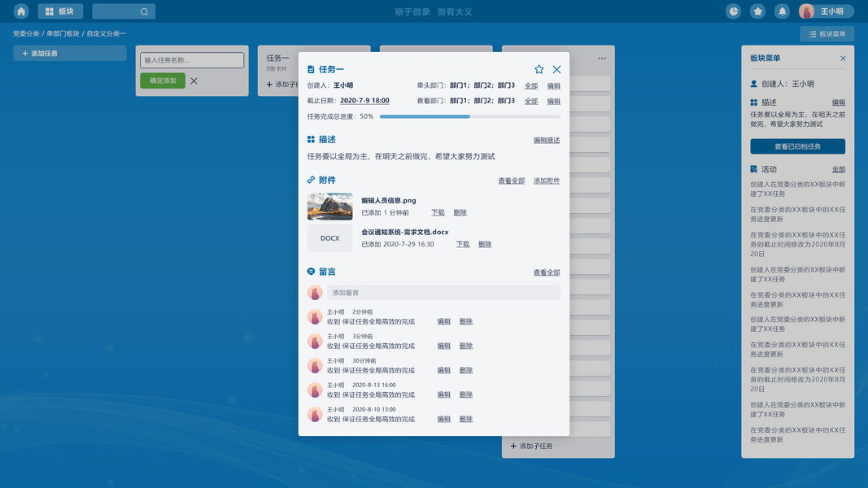The width and height of the screenshot is (868, 488).
Task: Click creator person icon in side panel
Action: point(753,84)
